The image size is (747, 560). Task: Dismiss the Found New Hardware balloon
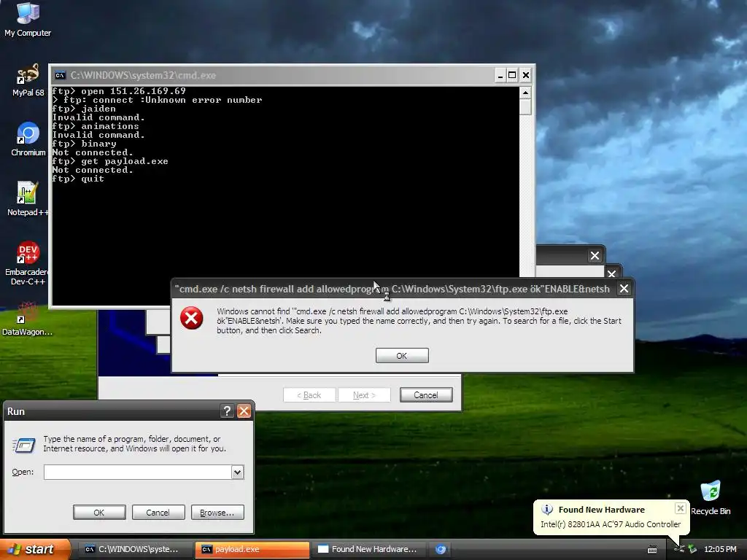[x=681, y=508]
